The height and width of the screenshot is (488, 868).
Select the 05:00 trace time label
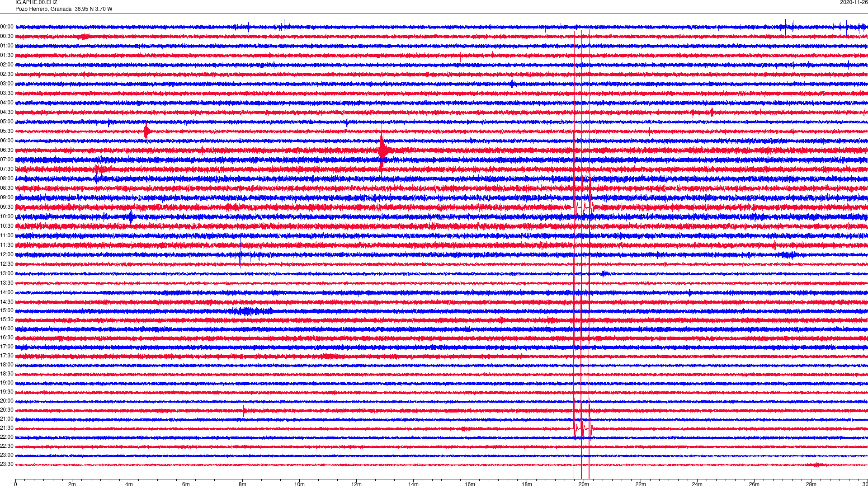pyautogui.click(x=7, y=122)
